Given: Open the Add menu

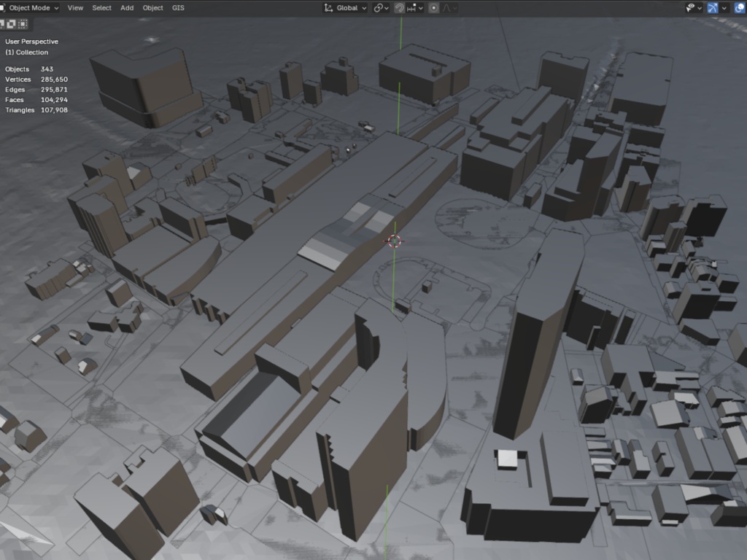Looking at the screenshot, I should pos(127,7).
